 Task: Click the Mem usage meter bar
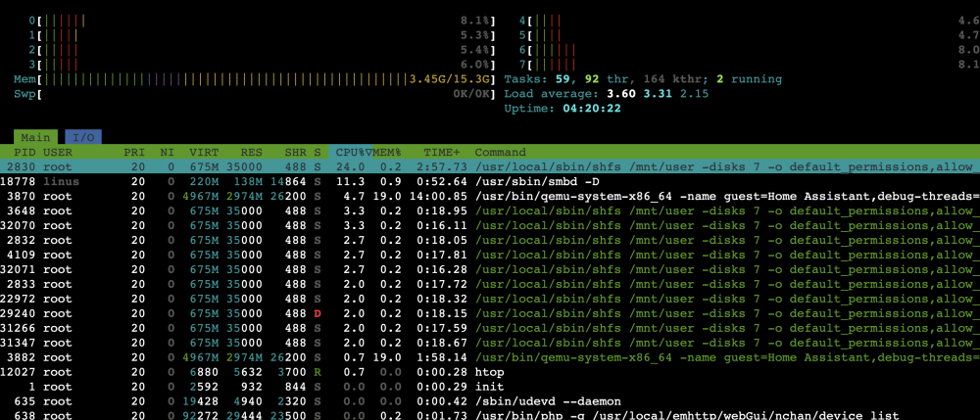pos(255,80)
